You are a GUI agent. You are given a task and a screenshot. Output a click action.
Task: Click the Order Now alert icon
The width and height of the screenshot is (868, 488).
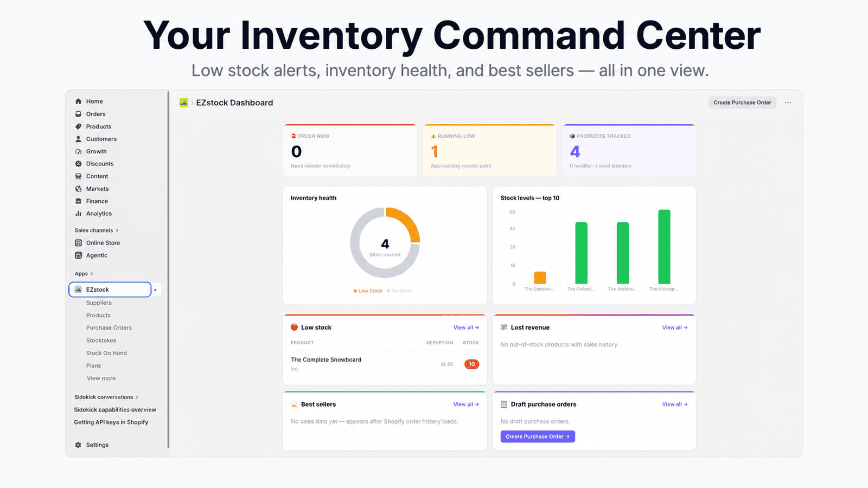[293, 136]
